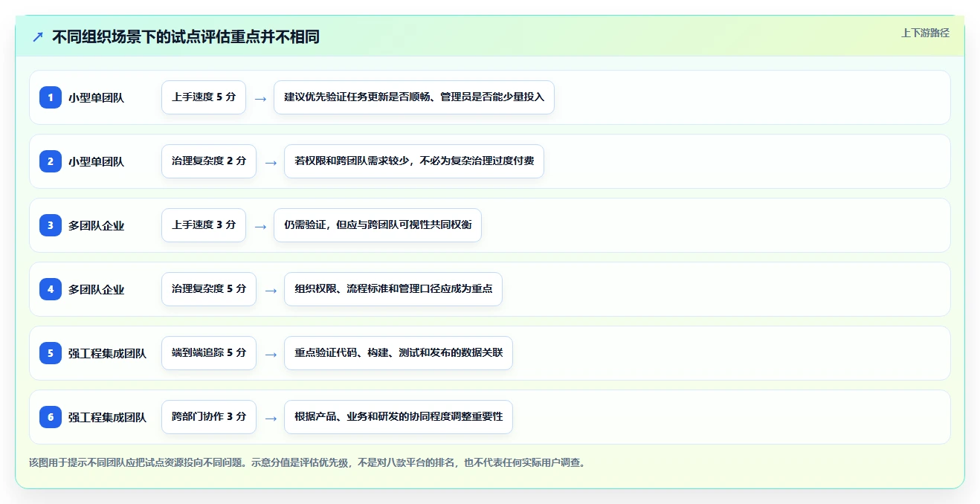Select 小型单团队 in row 2
Image resolution: width=980 pixels, height=504 pixels.
96,161
